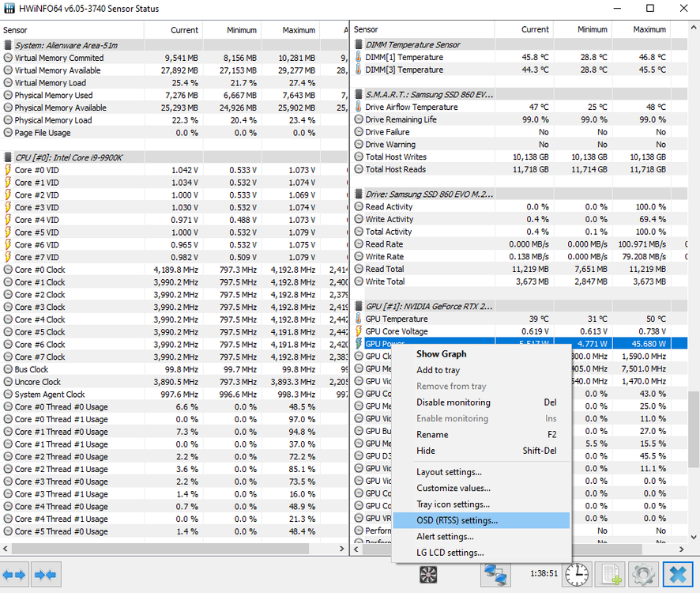Select Add to tray in the context menu
Viewport: 700px width, 593px height.
click(438, 370)
